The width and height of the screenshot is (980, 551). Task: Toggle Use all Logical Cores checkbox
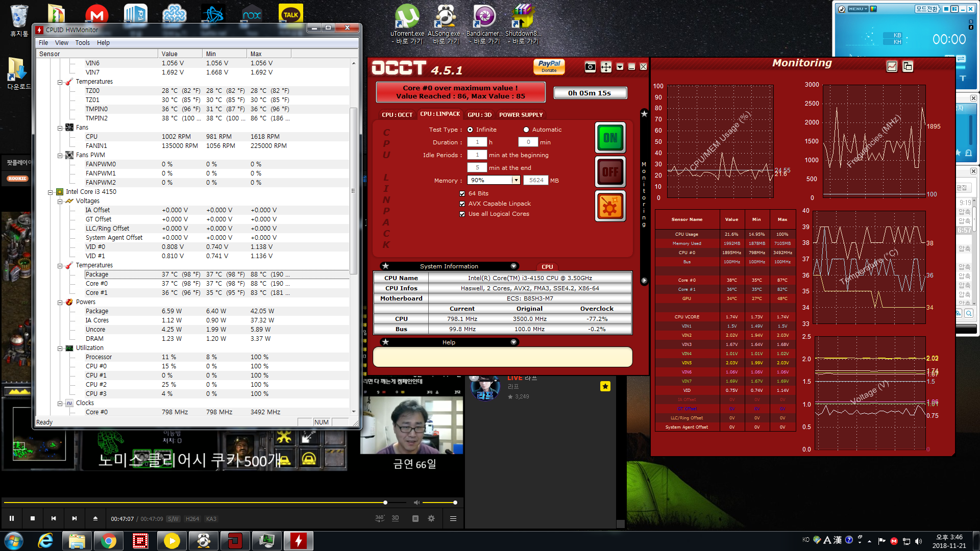[462, 214]
